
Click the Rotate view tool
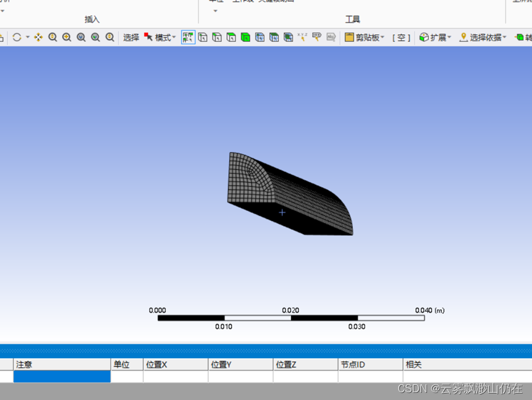click(16, 37)
